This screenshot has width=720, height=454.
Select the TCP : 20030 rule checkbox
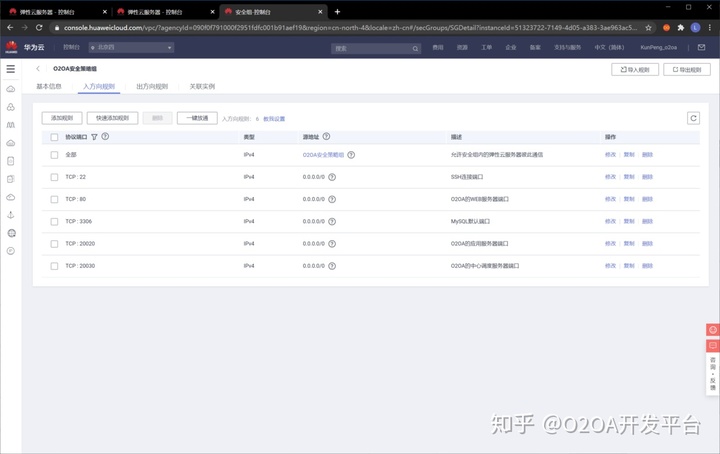(54, 266)
